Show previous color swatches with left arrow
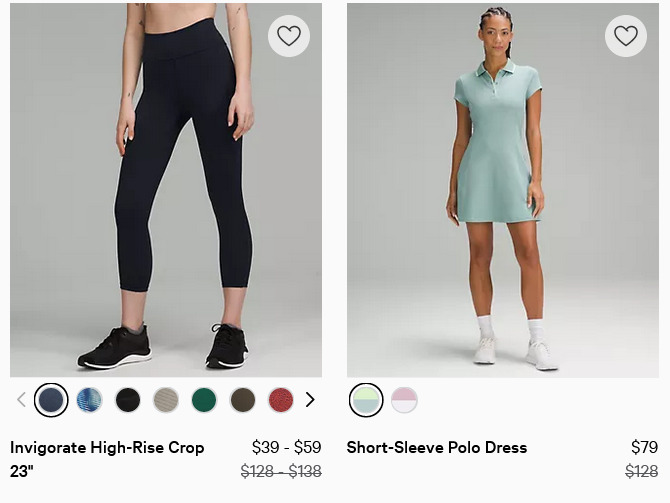670x503 pixels. (x=21, y=400)
